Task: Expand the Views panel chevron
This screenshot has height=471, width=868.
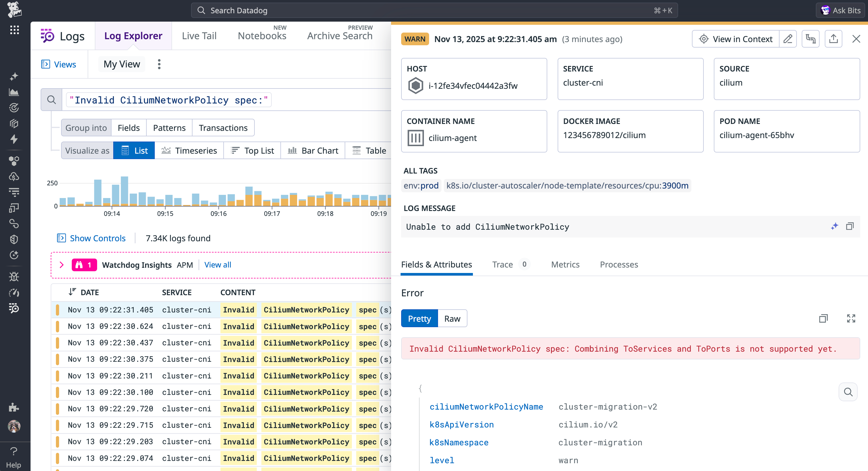Action: (x=45, y=64)
